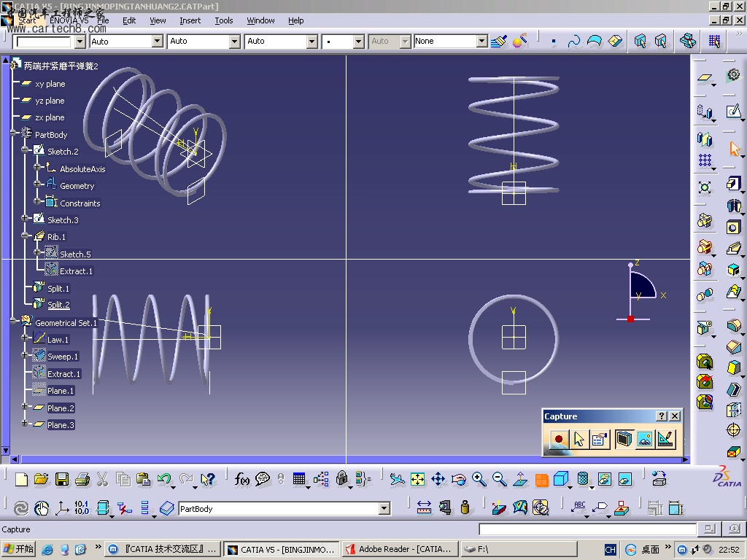The image size is (747, 560).
Task: Expand the Plane.2 tree node
Action: pyautogui.click(x=25, y=406)
